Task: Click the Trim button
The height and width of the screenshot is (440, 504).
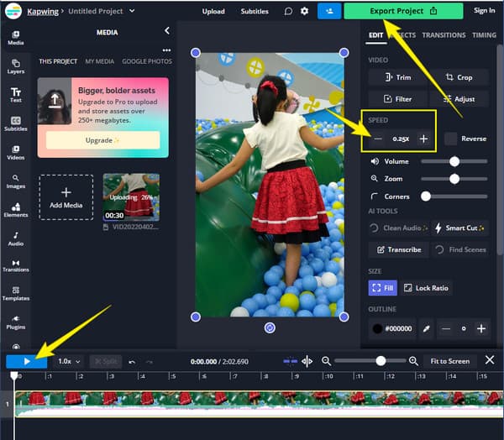Action: click(397, 77)
